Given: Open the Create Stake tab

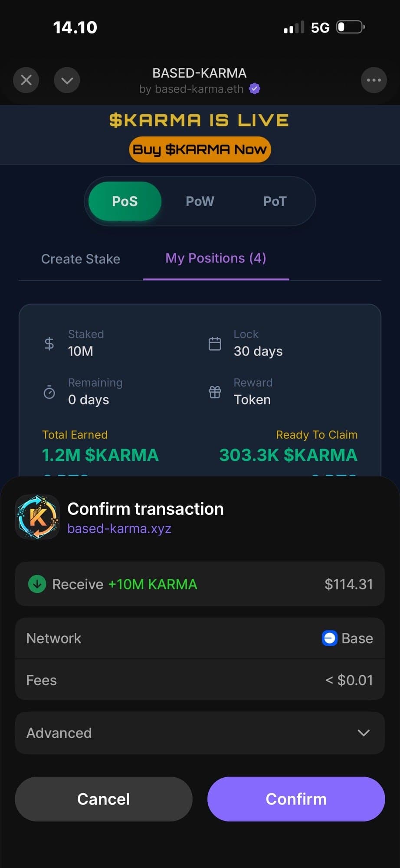Looking at the screenshot, I should coord(81,259).
